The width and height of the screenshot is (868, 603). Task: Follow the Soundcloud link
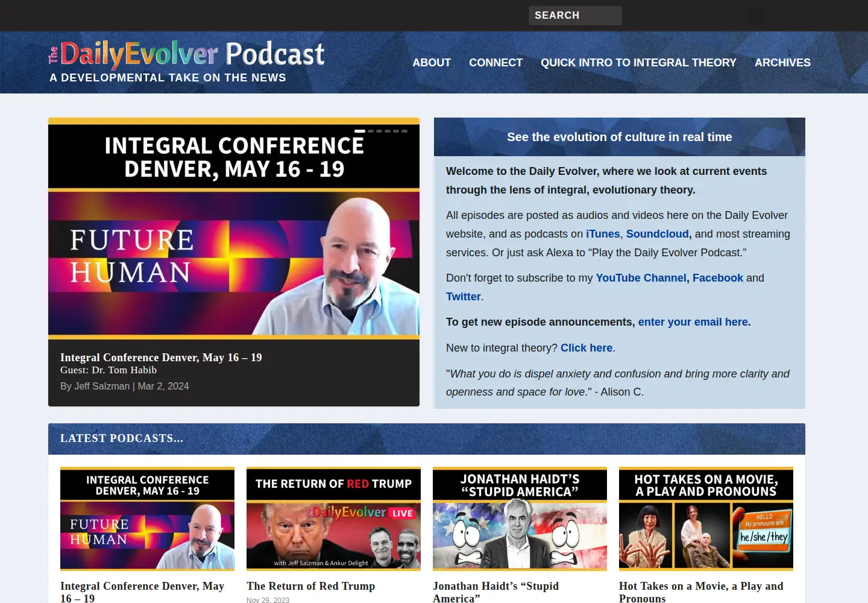click(x=657, y=234)
